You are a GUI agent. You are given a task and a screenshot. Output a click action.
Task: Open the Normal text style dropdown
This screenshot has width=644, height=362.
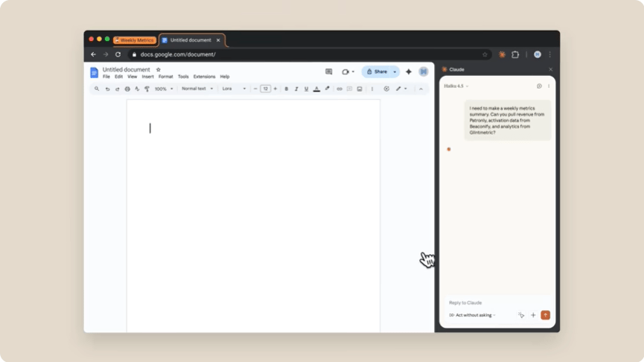[197, 89]
